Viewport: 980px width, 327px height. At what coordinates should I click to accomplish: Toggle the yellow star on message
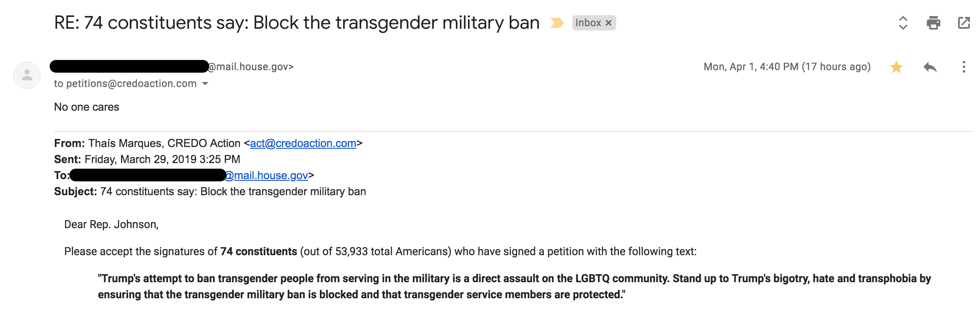click(x=896, y=67)
